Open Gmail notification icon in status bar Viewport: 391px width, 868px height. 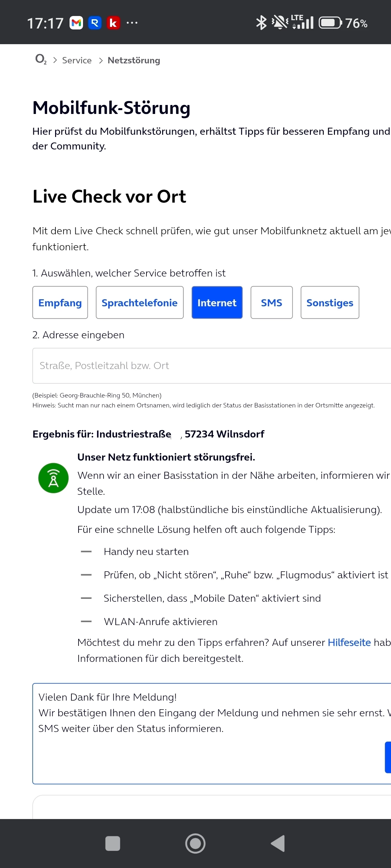point(76,23)
